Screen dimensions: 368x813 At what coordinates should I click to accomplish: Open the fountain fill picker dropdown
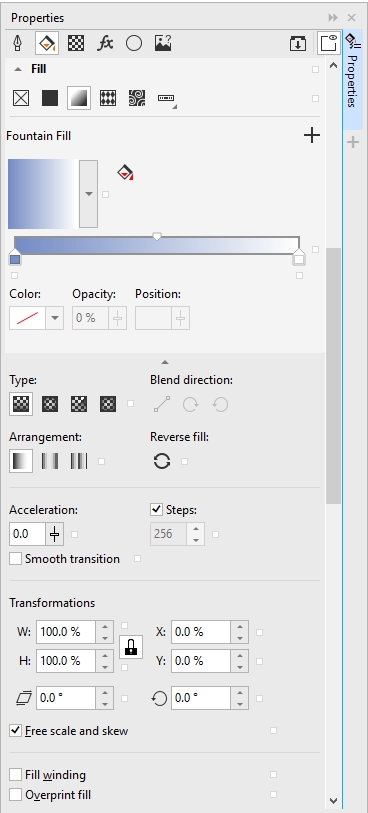[88, 194]
